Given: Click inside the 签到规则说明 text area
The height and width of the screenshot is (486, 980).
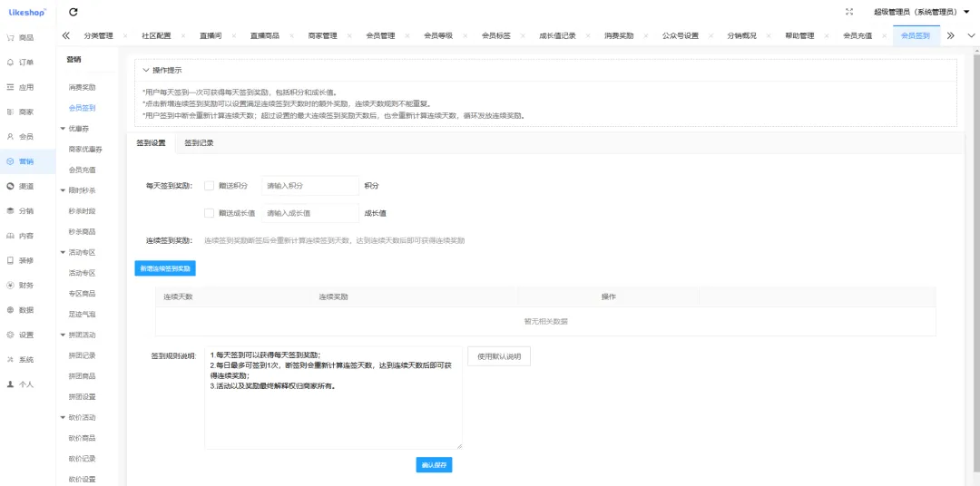Looking at the screenshot, I should (333, 398).
